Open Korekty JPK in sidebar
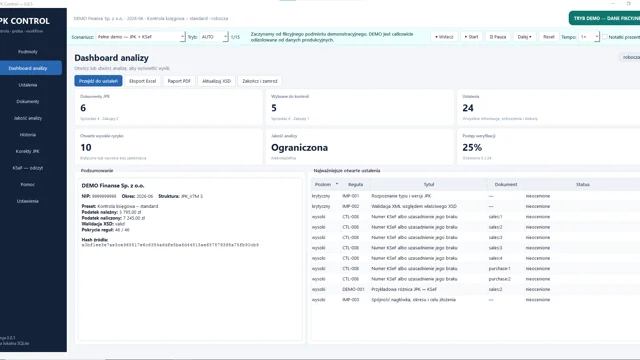The width and height of the screenshot is (640, 360). point(28,151)
